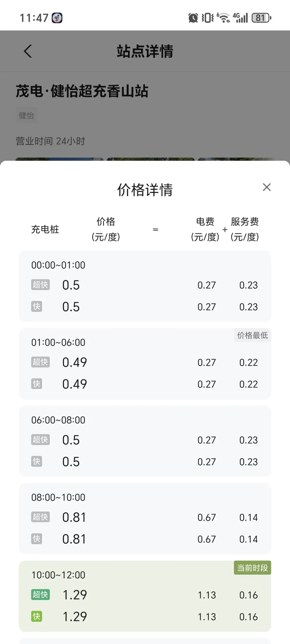Viewport: 290px width, 644px height.
Task: Select the 00:00~01:00 time slot card
Action: click(145, 286)
